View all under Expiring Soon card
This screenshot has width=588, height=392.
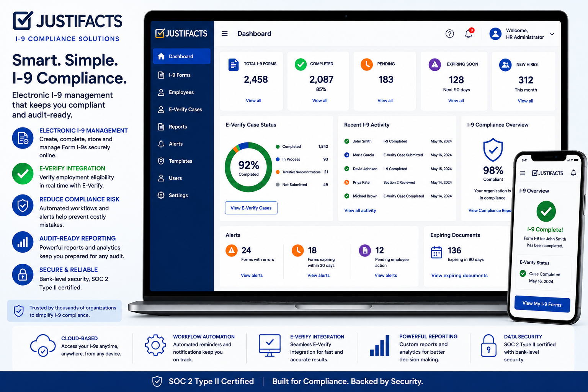click(x=456, y=101)
